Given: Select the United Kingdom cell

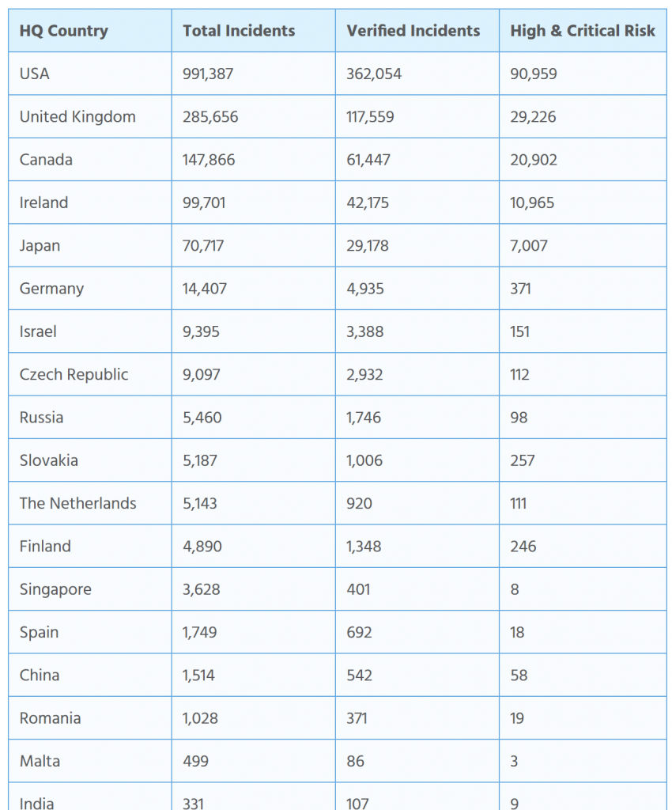Looking at the screenshot, I should coord(90,116).
